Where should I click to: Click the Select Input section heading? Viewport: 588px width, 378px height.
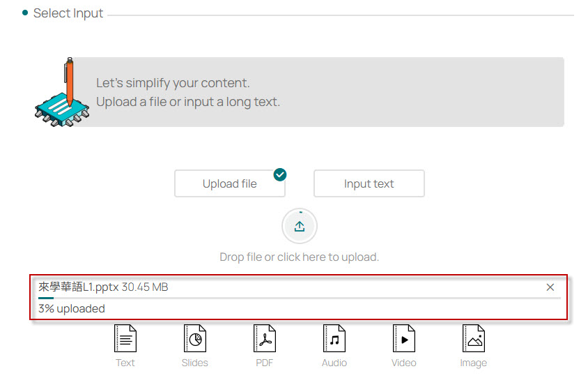tap(68, 13)
